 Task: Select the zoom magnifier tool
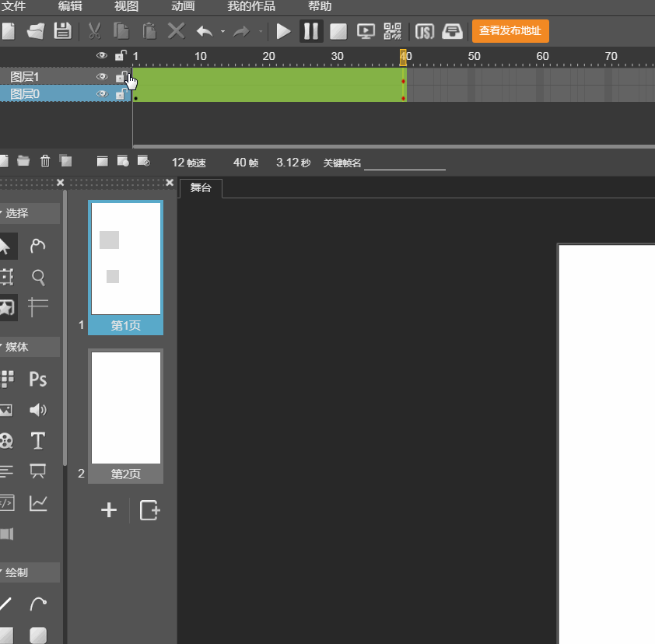[x=37, y=277]
